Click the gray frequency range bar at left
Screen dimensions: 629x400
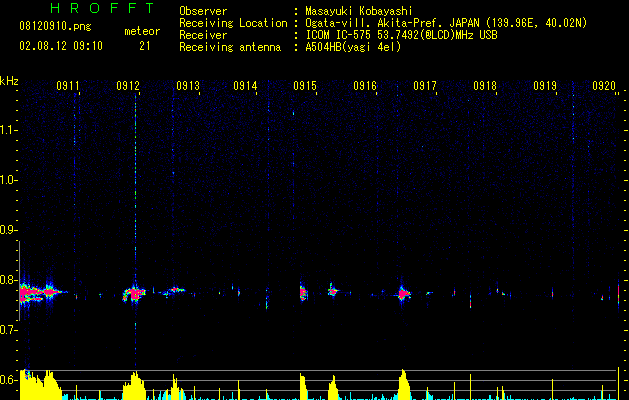click(19, 280)
